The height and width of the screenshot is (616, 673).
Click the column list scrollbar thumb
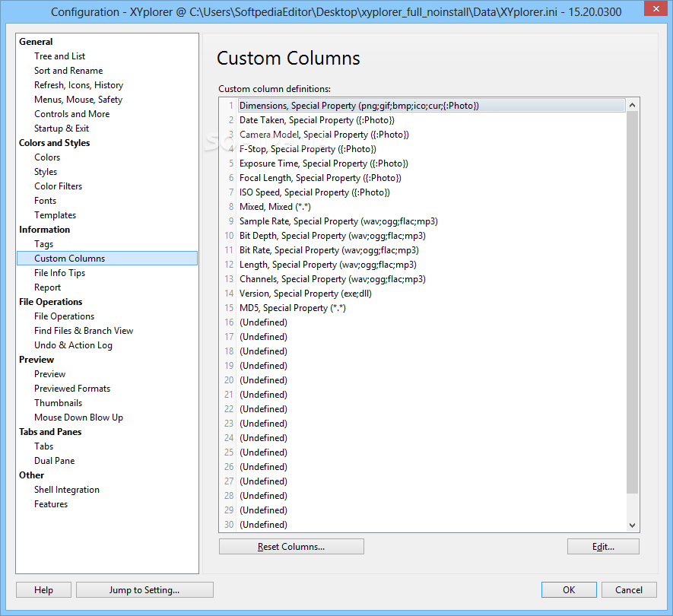[x=632, y=302]
